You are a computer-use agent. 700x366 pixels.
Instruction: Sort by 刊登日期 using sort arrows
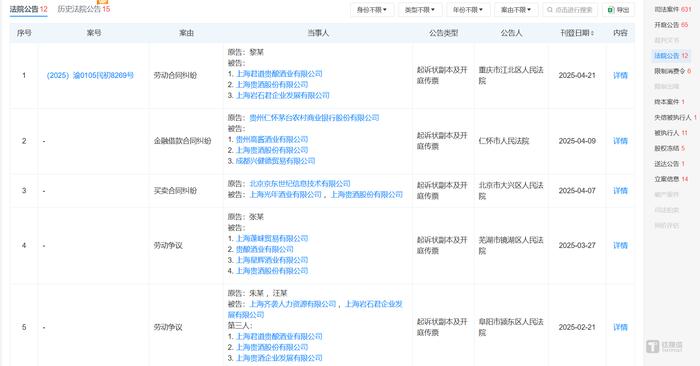coord(592,33)
